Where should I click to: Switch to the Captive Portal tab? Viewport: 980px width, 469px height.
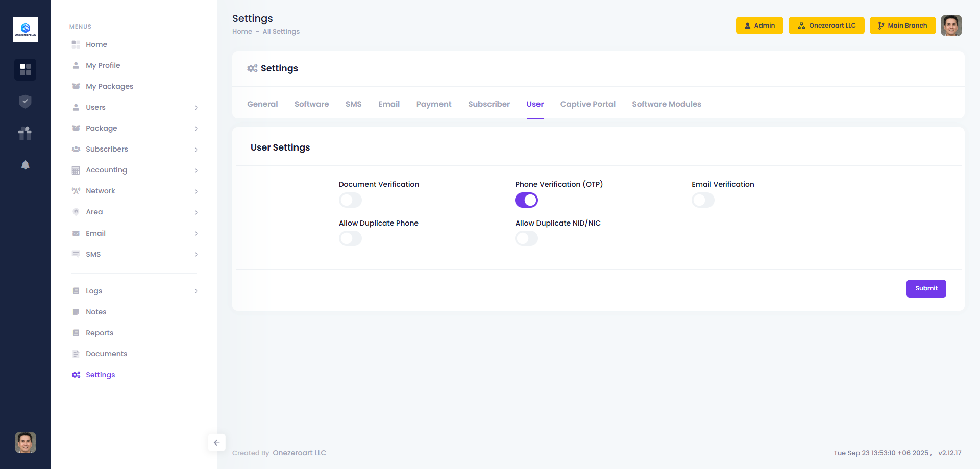coord(587,104)
